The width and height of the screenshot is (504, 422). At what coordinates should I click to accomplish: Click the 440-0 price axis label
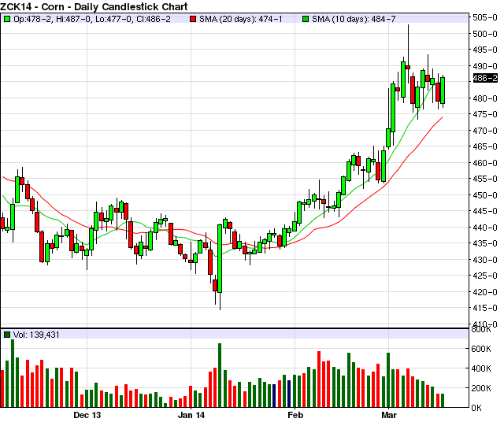coord(485,228)
